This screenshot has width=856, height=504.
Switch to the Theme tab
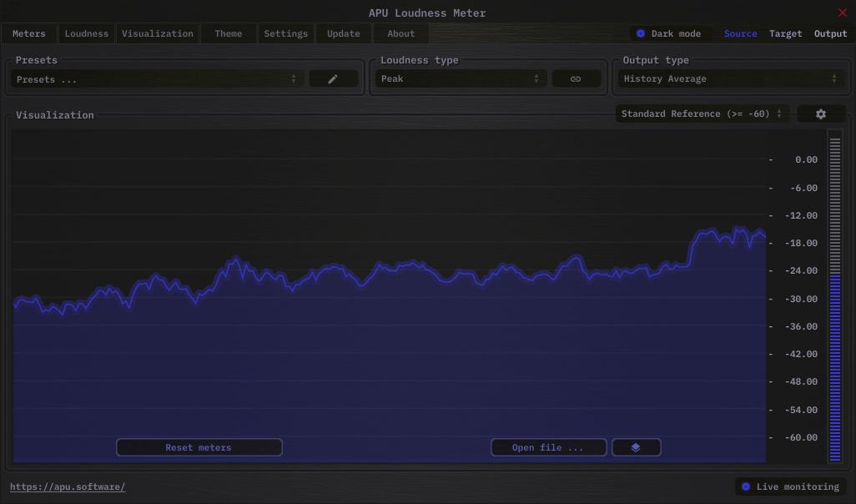pyautogui.click(x=228, y=34)
